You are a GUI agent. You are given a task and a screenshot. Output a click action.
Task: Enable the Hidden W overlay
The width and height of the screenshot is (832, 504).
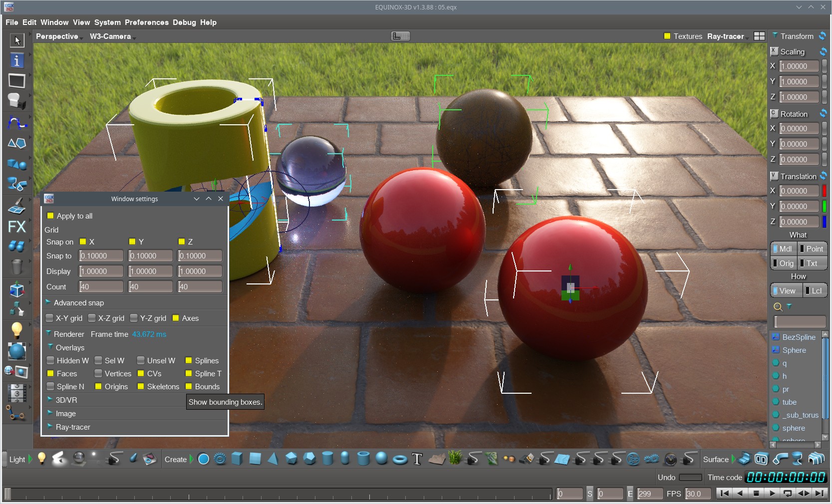[x=50, y=361]
